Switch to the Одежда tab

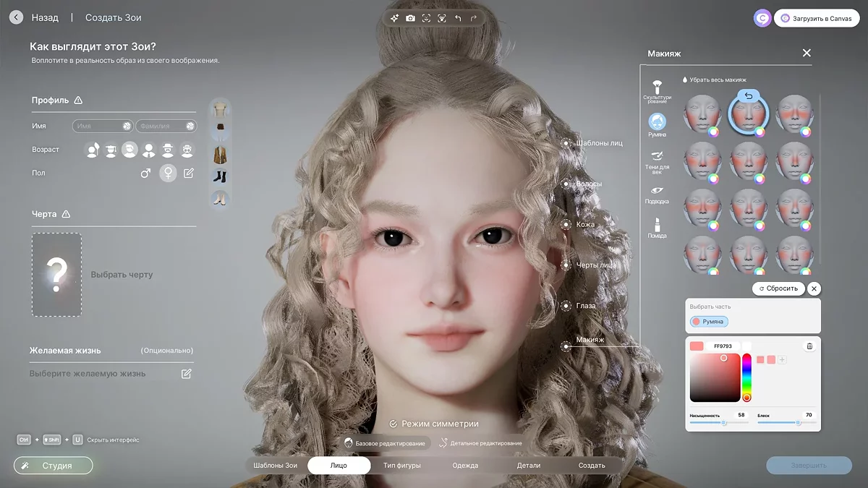tap(465, 466)
